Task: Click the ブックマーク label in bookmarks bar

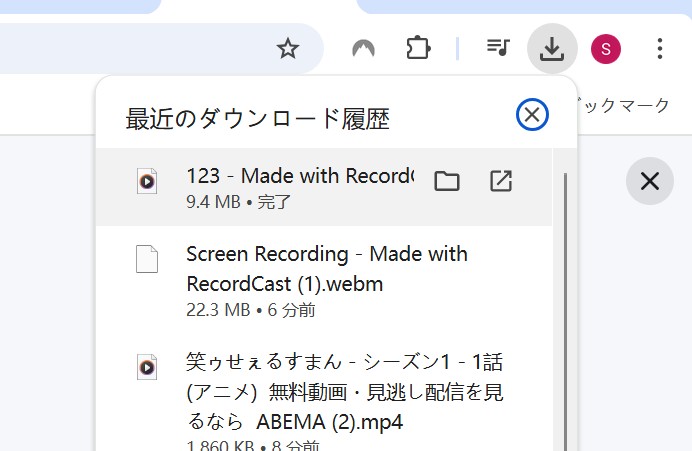Action: coord(626,106)
